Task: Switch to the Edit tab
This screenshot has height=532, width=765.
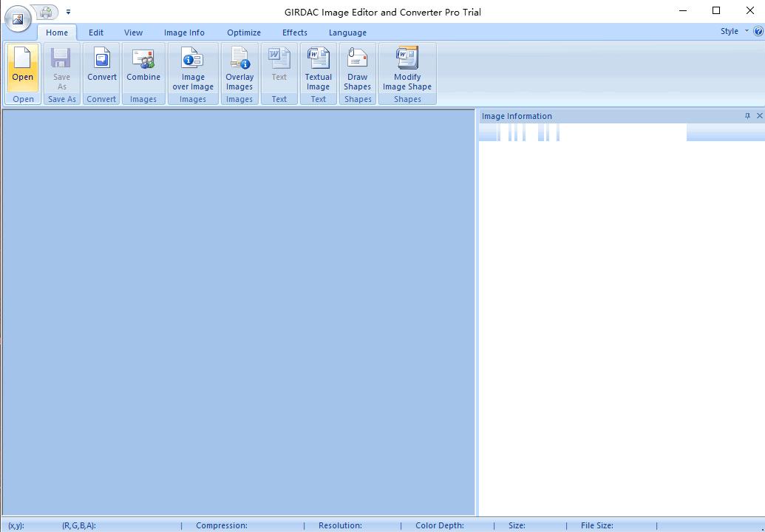Action: 96,33
